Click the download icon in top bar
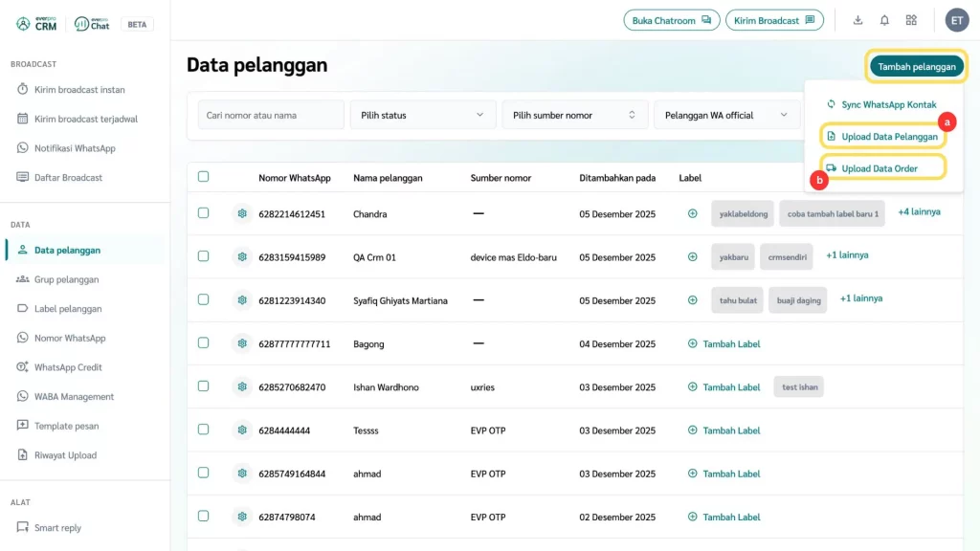Viewport: 980px width, 551px height. tap(857, 20)
